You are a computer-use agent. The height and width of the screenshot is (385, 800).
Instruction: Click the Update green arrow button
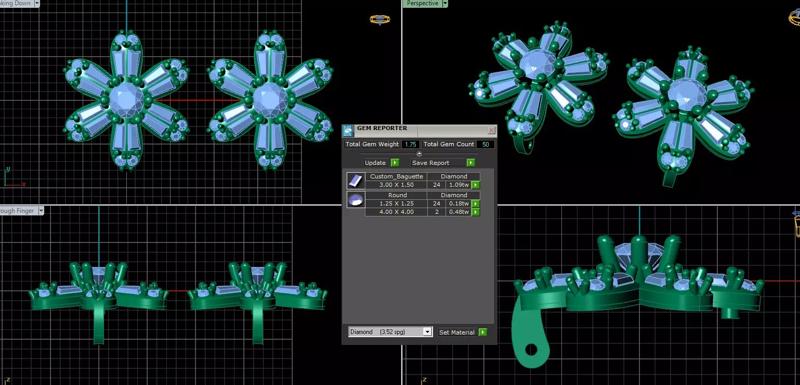394,163
